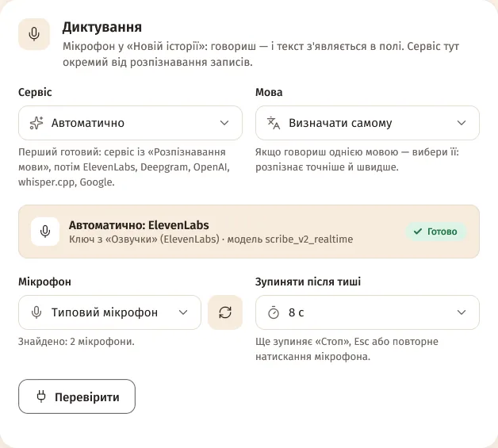Click microphone icon in ElevenLabs status card

[45, 232]
